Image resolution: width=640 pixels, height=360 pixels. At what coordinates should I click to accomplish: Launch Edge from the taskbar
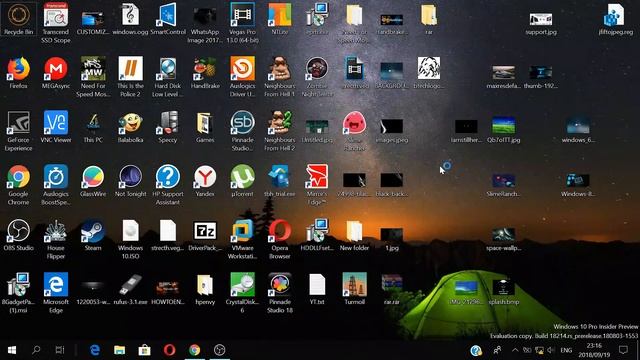[95, 350]
